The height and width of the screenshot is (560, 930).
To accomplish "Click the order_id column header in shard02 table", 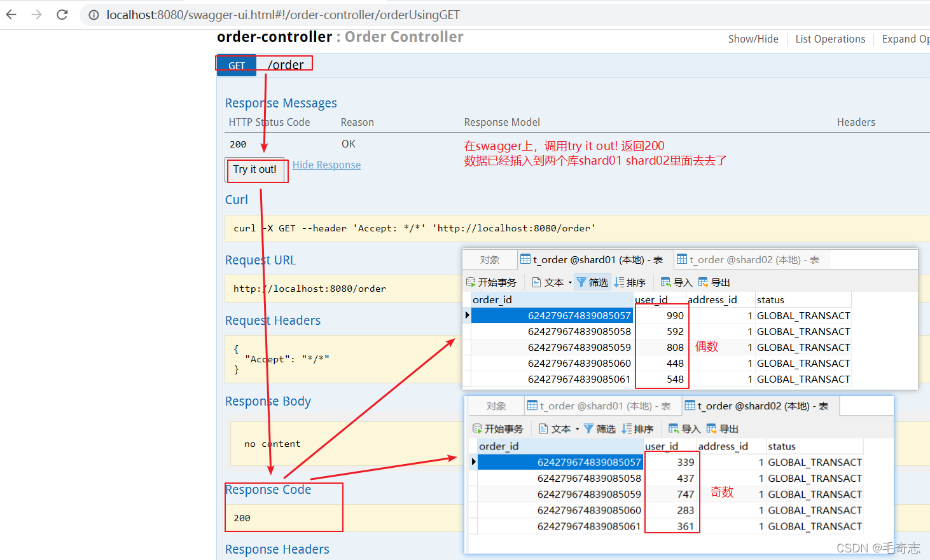I will click(x=560, y=446).
